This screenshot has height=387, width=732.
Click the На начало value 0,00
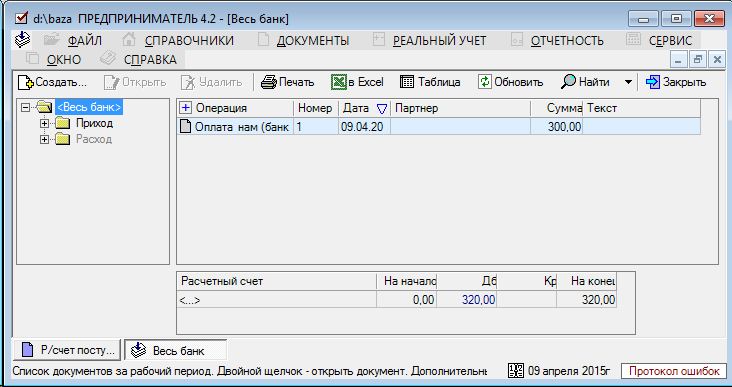click(x=407, y=300)
